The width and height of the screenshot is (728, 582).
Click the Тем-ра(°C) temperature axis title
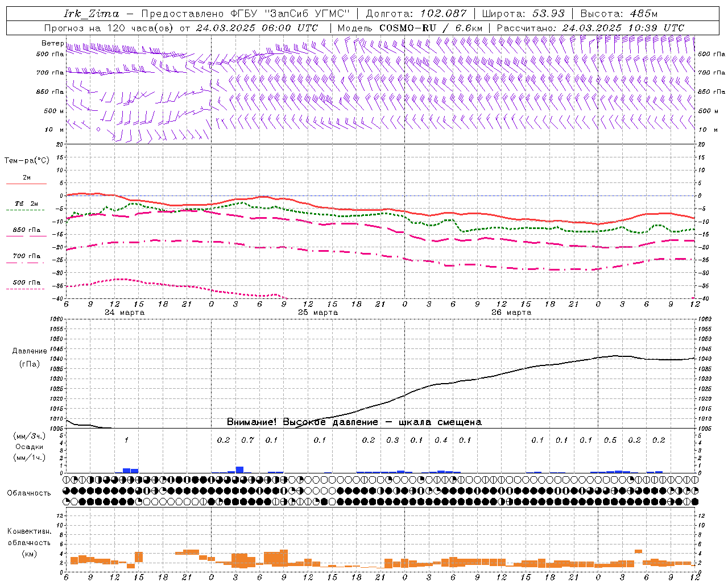point(27,161)
